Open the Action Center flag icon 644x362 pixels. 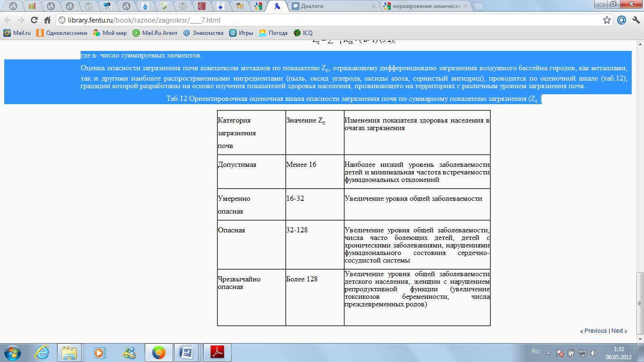point(560,353)
